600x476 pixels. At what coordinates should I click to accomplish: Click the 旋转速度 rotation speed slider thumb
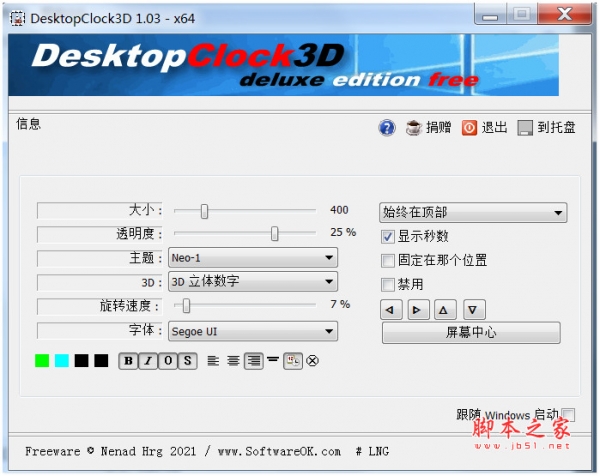(186, 306)
